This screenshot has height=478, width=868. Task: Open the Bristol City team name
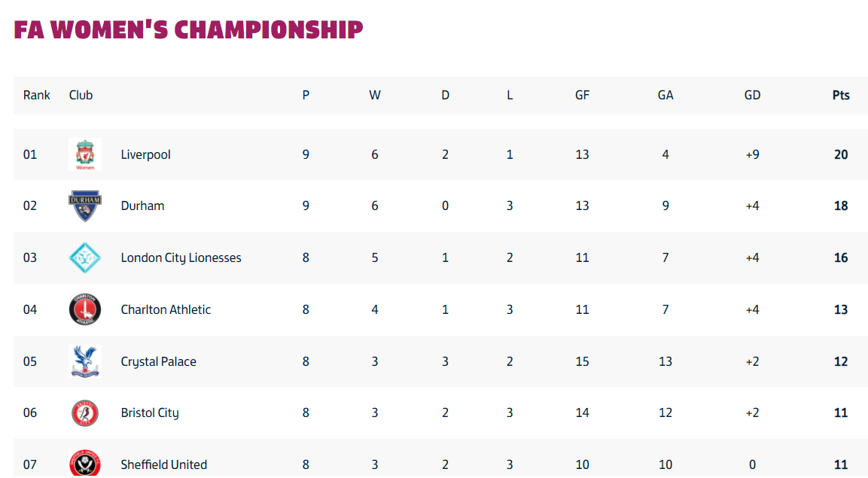click(x=150, y=413)
